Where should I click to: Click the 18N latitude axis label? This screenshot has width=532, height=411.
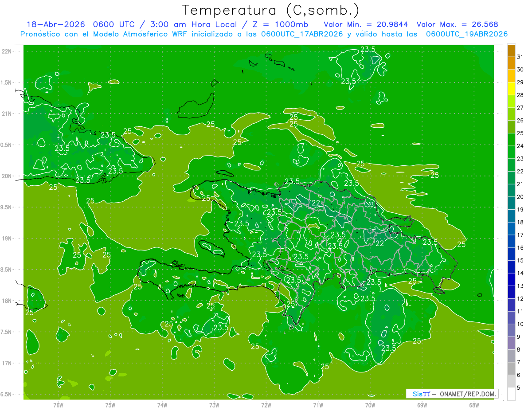(x=6, y=301)
